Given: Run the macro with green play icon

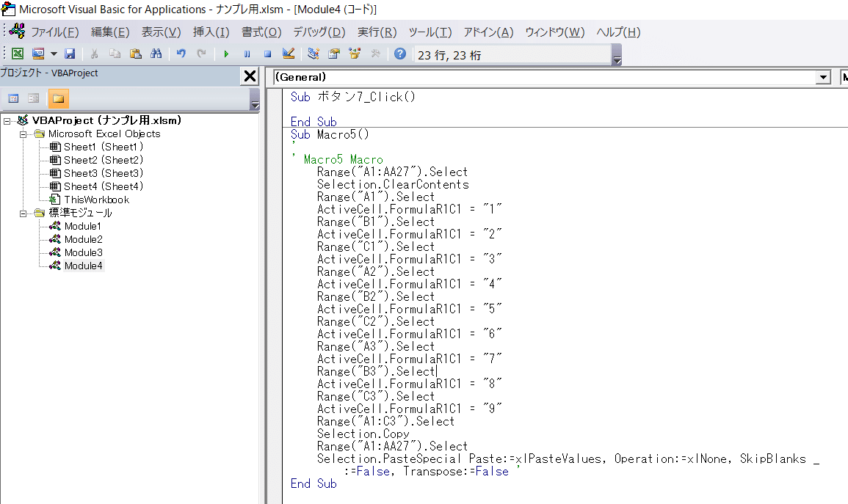Looking at the screenshot, I should coord(226,54).
